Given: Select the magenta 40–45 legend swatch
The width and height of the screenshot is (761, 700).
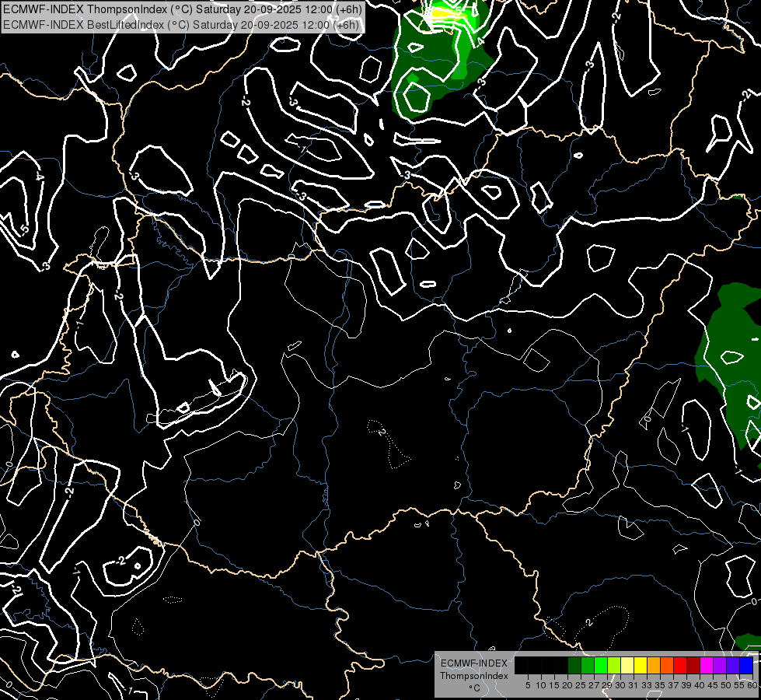Looking at the screenshot, I should pyautogui.click(x=707, y=665).
